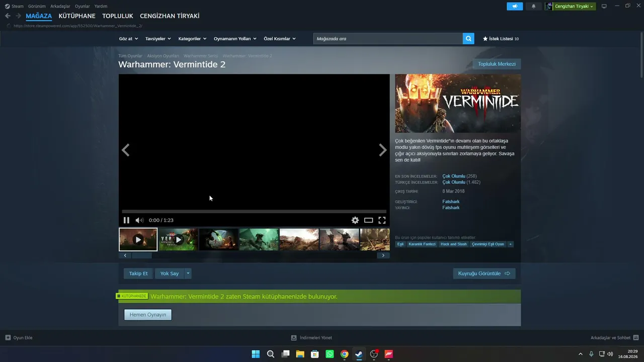Open the notifications bell
Viewport: 644px width, 362px height.
tap(534, 7)
